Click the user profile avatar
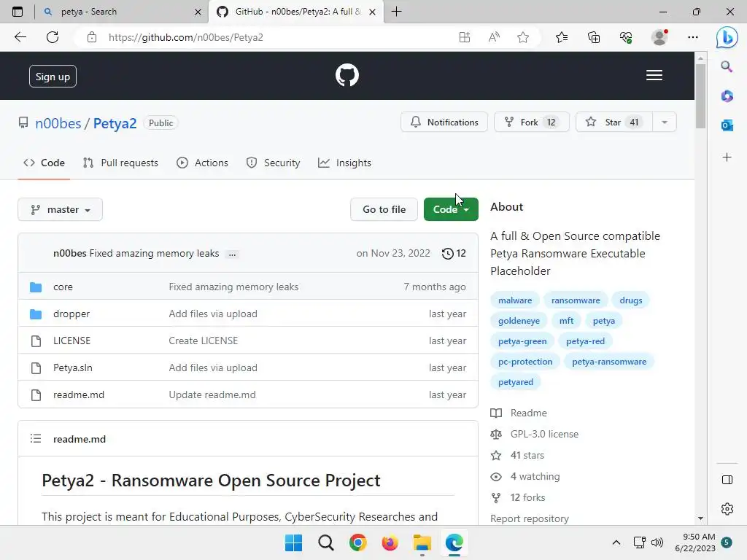Screen dimensions: 747x560 coord(659,37)
